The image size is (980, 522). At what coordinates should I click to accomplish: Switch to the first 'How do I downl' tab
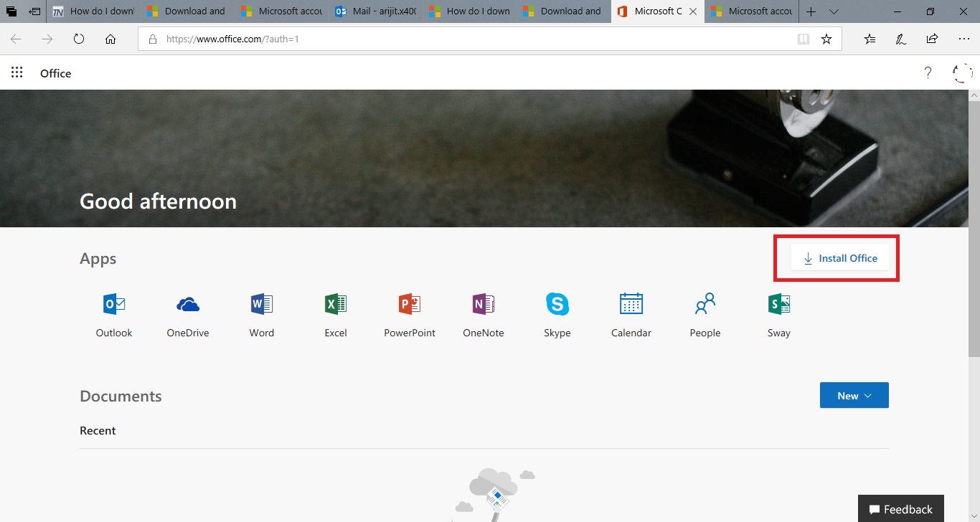[93, 11]
